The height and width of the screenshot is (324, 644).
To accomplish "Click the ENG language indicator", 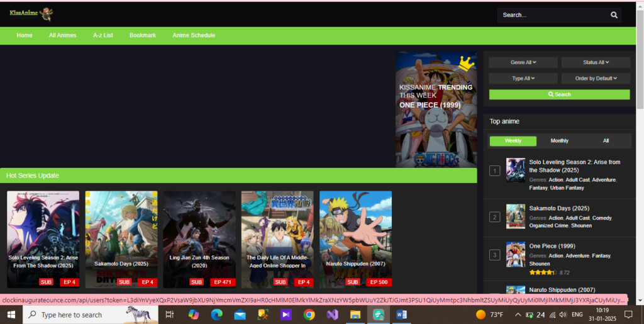I will (577, 315).
